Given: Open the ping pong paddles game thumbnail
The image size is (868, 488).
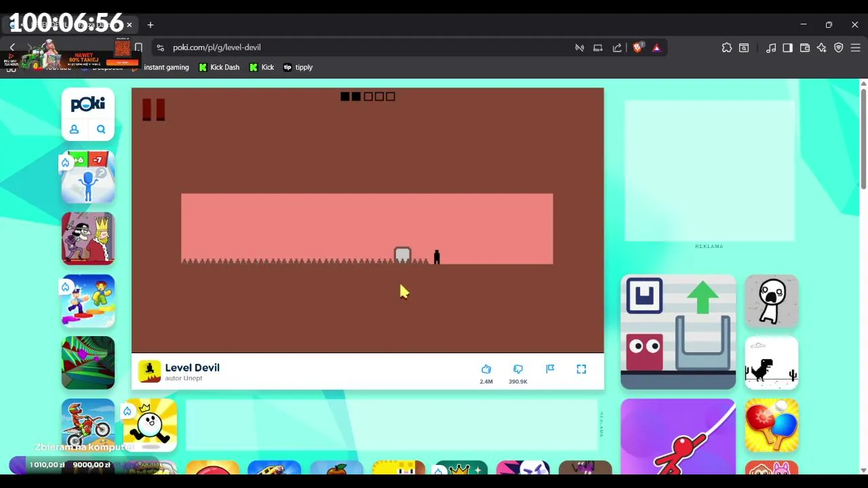Looking at the screenshot, I should coord(772,425).
